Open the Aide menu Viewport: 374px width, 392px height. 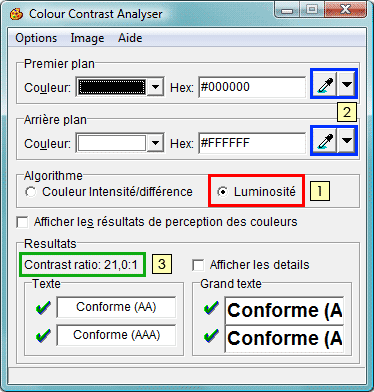click(130, 38)
